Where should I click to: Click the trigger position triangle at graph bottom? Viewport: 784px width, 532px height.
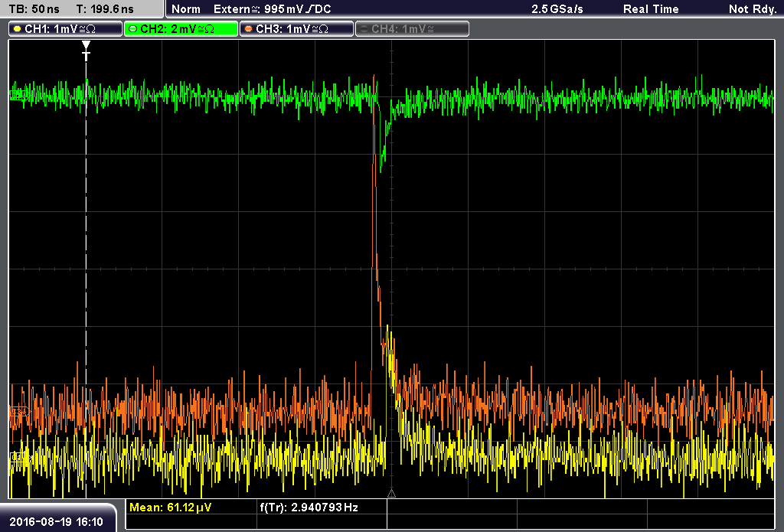pos(391,494)
